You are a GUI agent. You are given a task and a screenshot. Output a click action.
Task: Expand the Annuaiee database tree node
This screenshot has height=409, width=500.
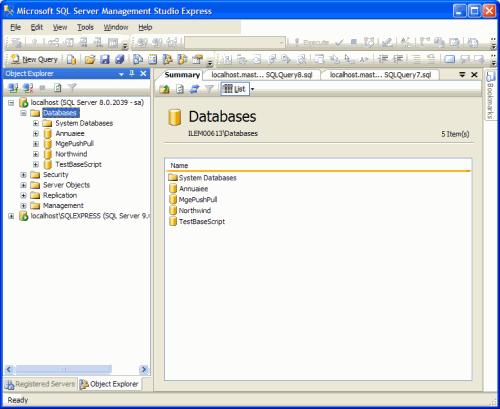click(x=36, y=134)
